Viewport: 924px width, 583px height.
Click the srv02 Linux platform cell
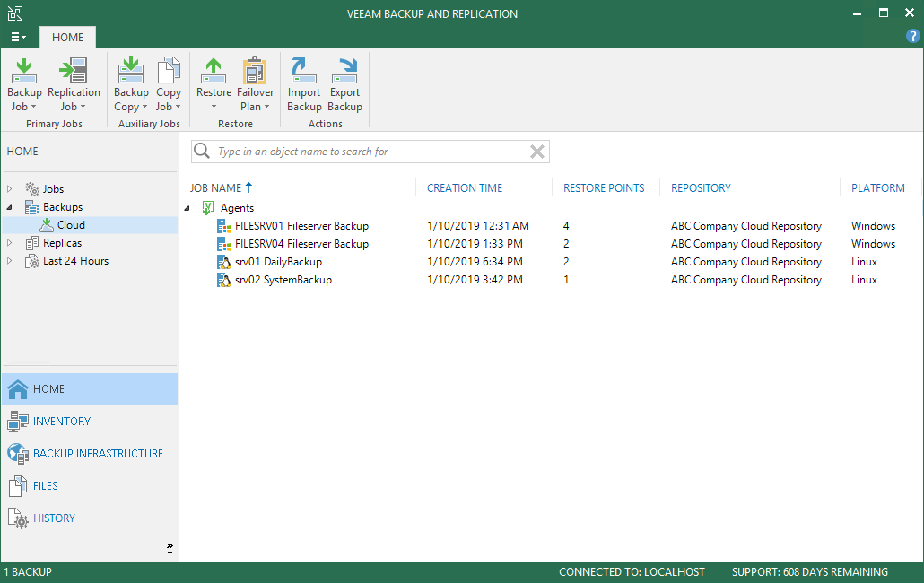click(x=864, y=280)
